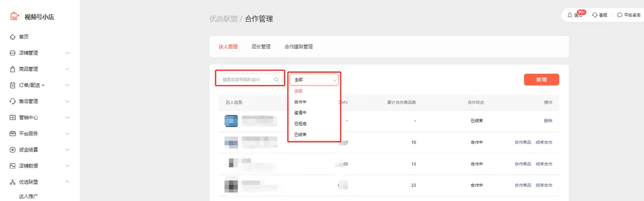Screen dimensions: 644x201
Task: Click the notification bell icon
Action: (x=570, y=15)
